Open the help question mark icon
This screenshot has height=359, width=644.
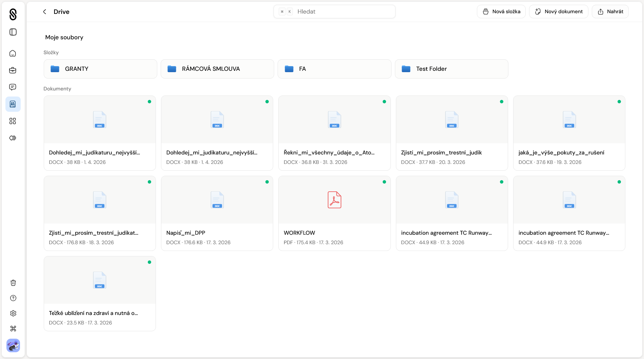(13, 298)
